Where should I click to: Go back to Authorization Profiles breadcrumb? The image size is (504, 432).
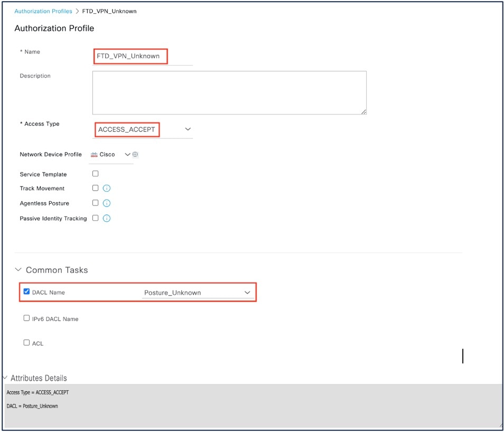coord(43,11)
